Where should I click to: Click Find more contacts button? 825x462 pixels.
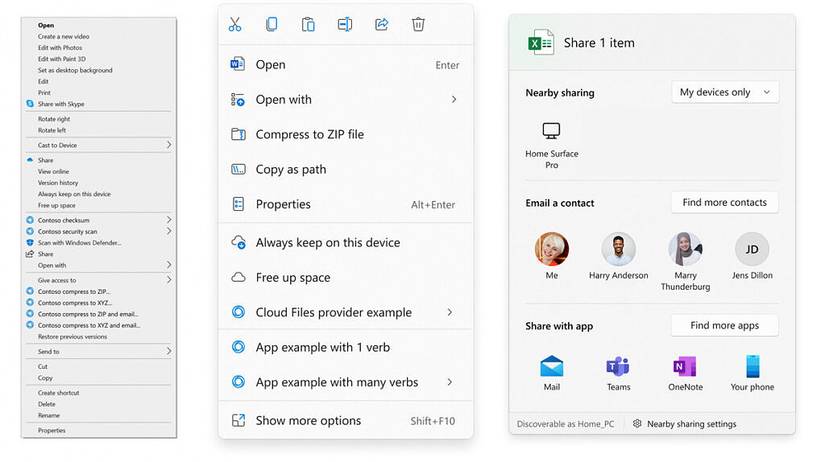[725, 203]
